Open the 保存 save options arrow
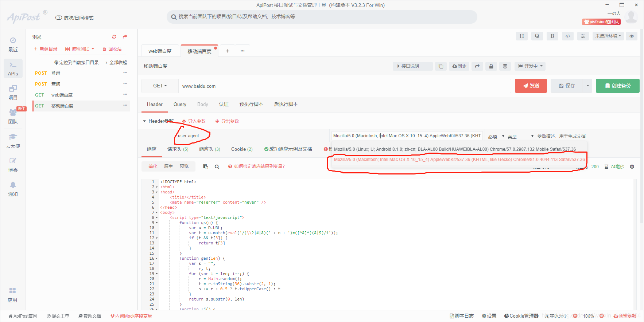The height and width of the screenshot is (322, 644). [587, 86]
